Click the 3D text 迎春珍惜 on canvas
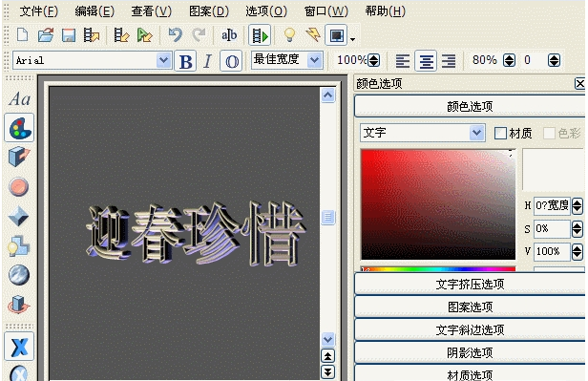 coord(196,233)
